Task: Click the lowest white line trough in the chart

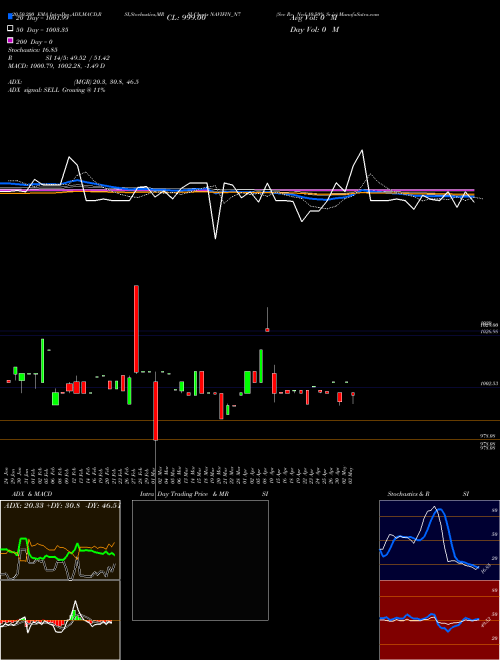Action: click(215, 239)
